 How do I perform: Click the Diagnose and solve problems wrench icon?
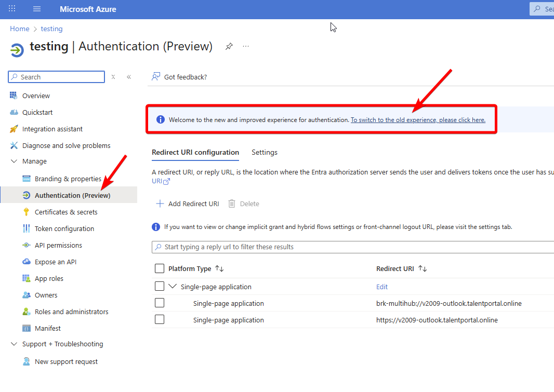point(14,145)
